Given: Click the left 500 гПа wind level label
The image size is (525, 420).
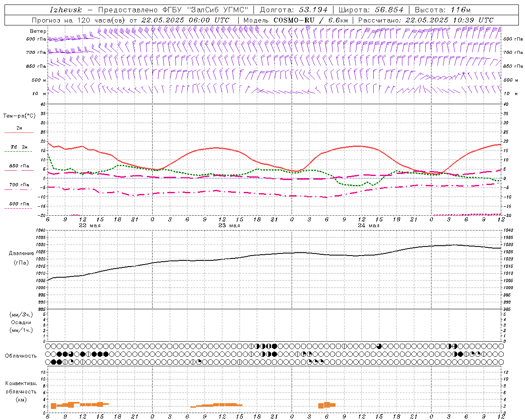Looking at the screenshot, I should (x=36, y=39).
